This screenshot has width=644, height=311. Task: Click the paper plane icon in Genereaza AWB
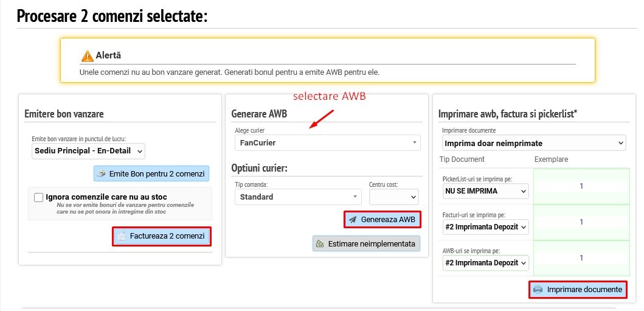click(x=353, y=220)
